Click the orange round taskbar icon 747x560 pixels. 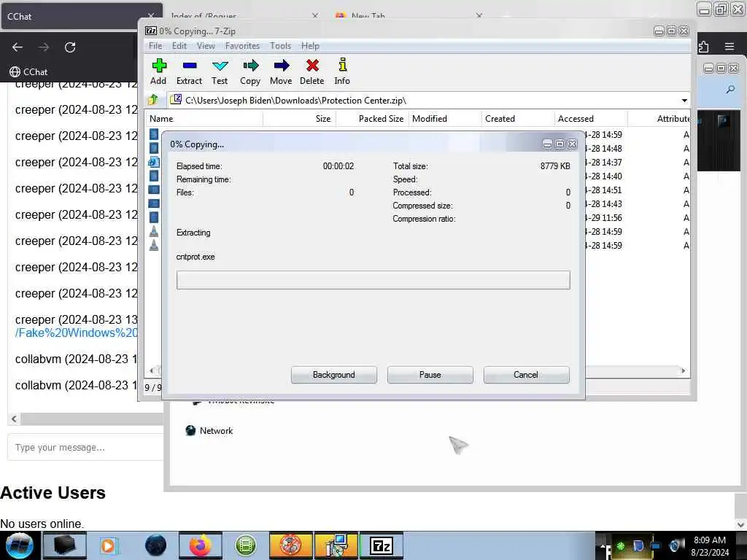click(290, 545)
